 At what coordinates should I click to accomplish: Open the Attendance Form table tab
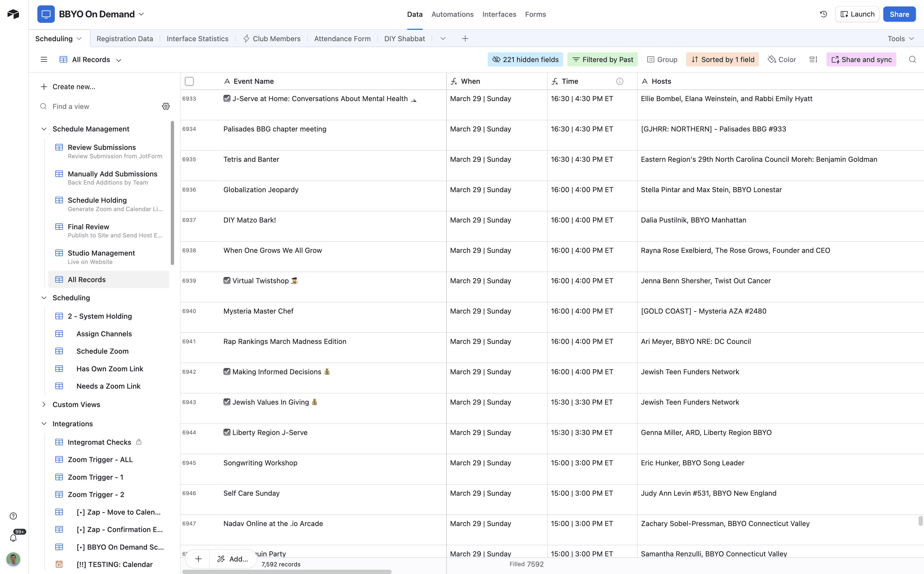(342, 39)
